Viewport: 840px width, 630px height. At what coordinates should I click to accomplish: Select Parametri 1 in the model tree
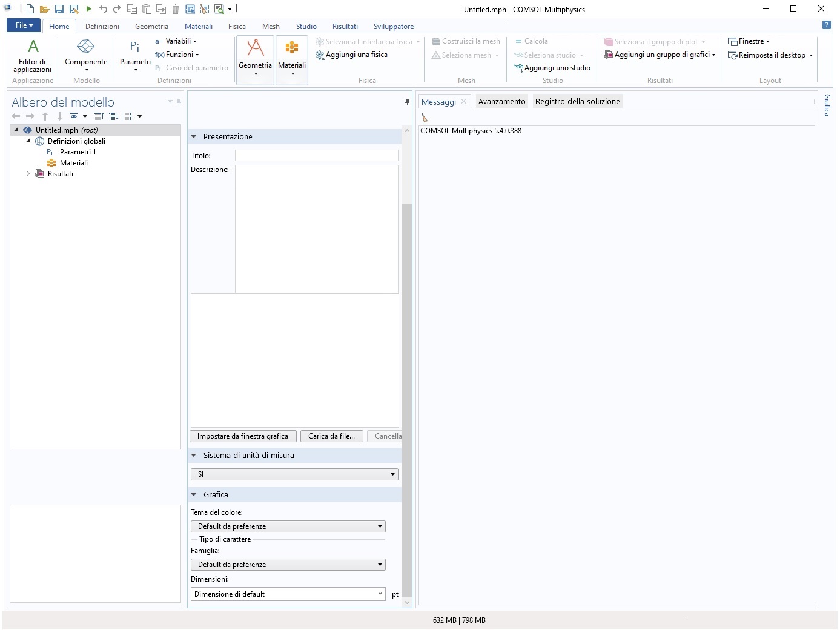78,152
